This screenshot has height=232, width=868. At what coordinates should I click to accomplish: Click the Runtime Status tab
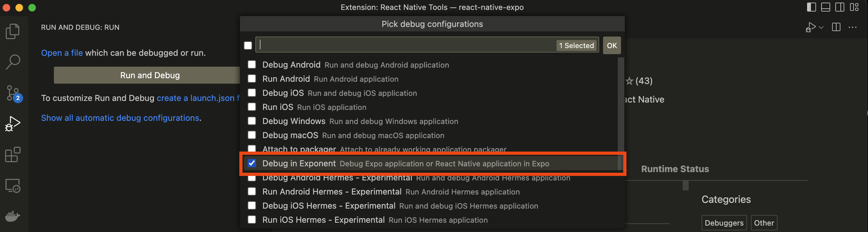point(675,169)
